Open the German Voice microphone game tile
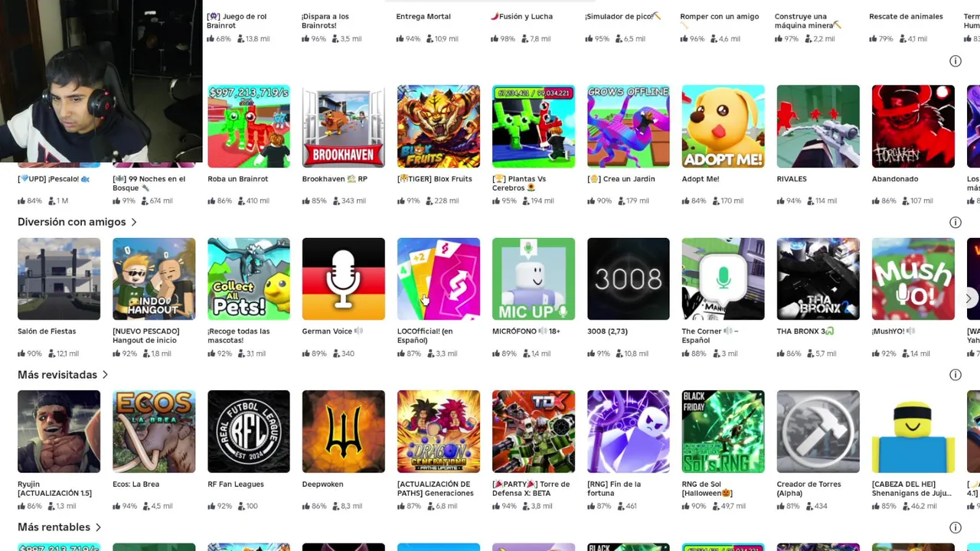The width and height of the screenshot is (980, 551). pos(344,279)
